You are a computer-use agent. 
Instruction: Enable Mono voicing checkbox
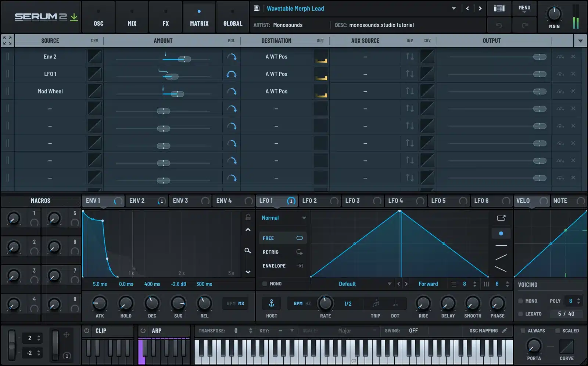point(520,301)
